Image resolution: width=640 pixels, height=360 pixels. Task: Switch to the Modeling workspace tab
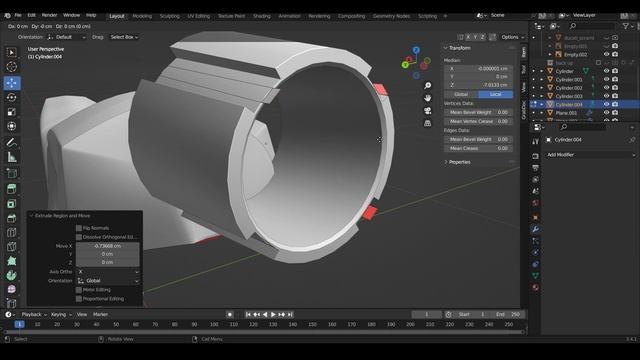pos(142,16)
